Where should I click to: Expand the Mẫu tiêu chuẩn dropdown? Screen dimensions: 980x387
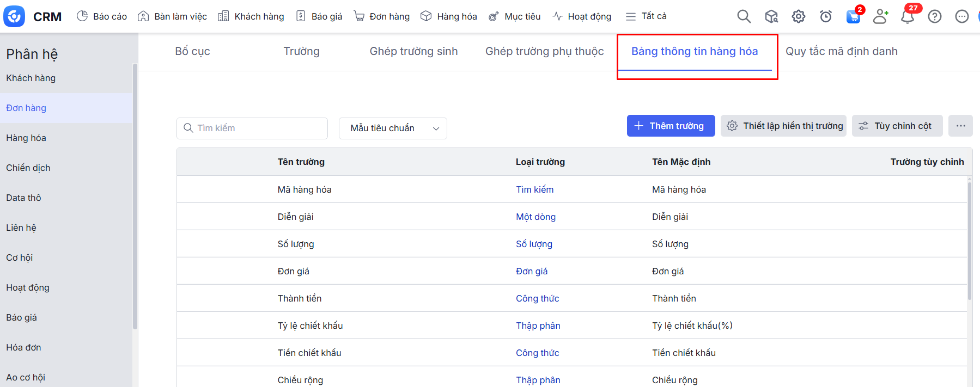pyautogui.click(x=393, y=128)
